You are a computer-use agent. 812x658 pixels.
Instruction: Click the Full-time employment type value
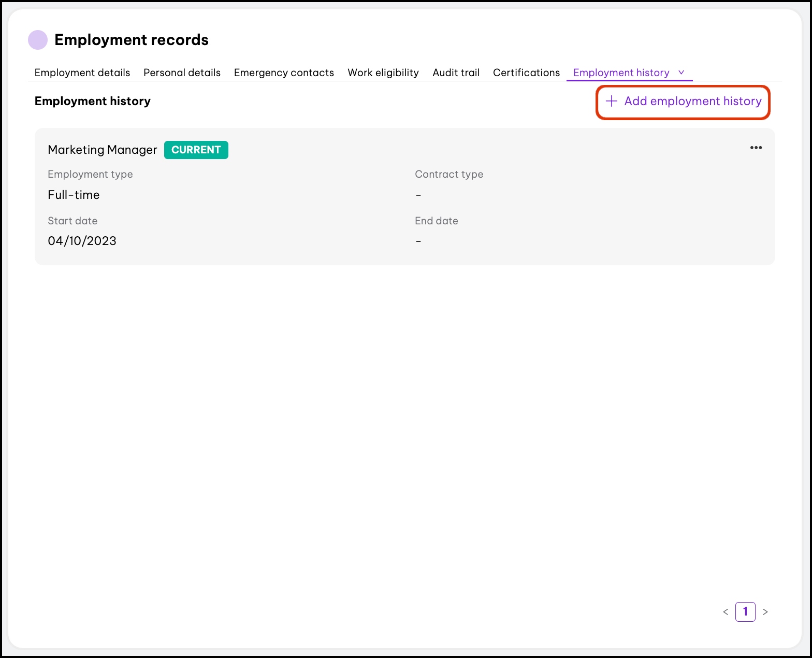point(74,195)
